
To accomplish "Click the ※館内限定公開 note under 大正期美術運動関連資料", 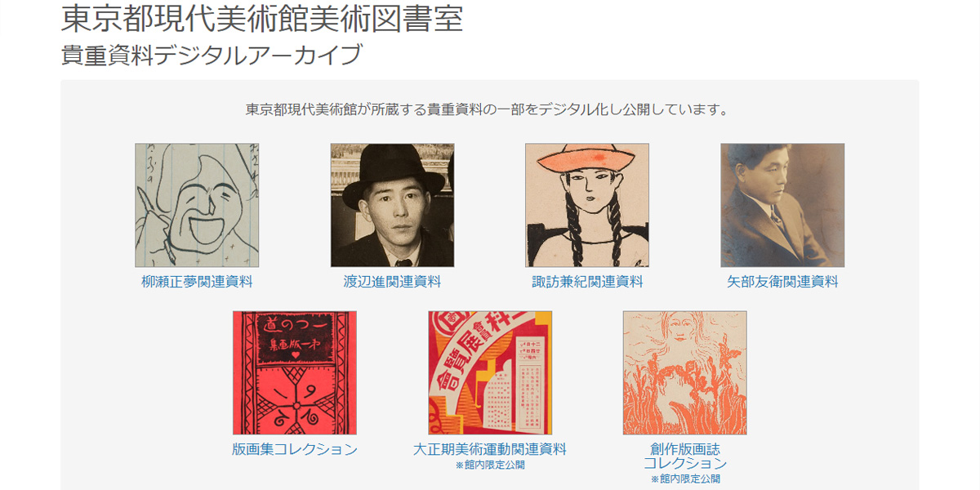I will (x=490, y=465).
